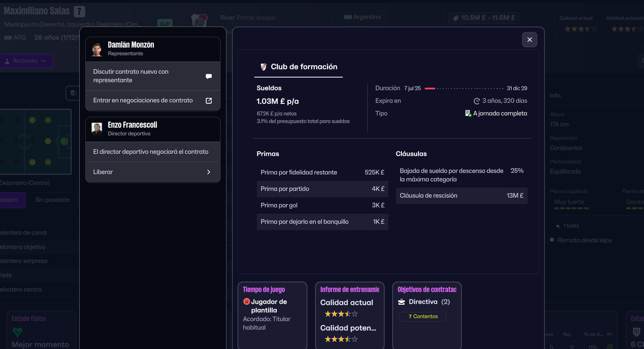Click the Equilibrado personality value
This screenshot has height=349, width=644.
pos(566,172)
